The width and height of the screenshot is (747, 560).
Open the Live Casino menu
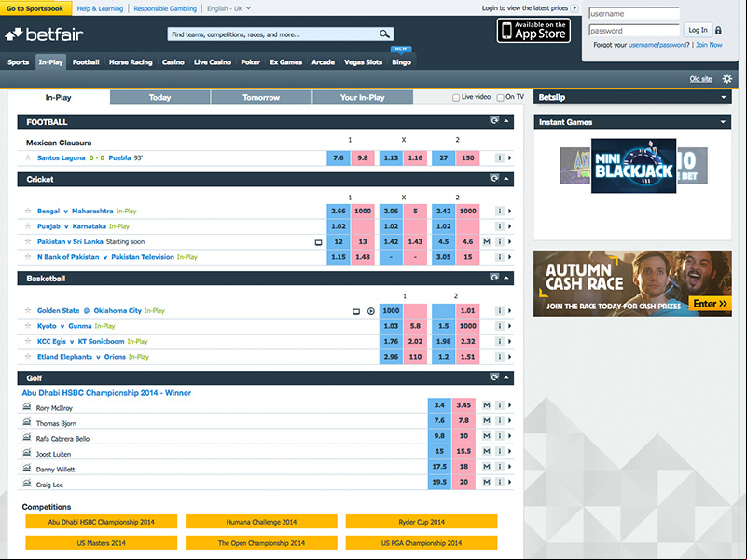(x=213, y=61)
